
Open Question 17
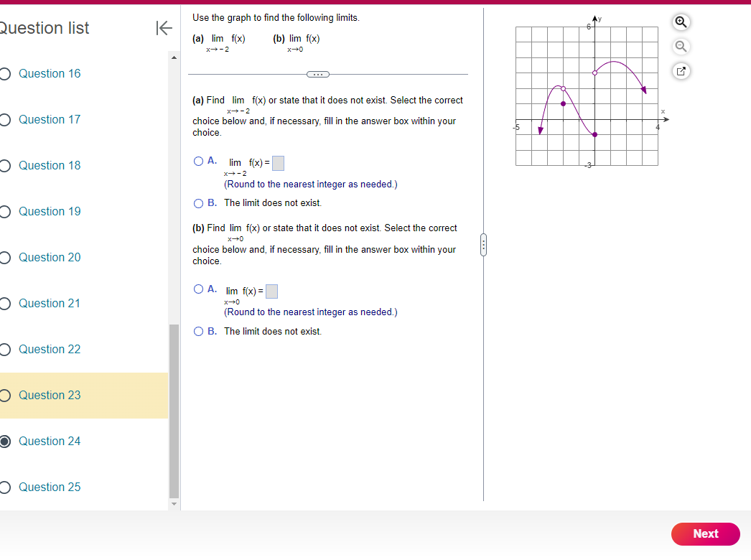(x=50, y=119)
